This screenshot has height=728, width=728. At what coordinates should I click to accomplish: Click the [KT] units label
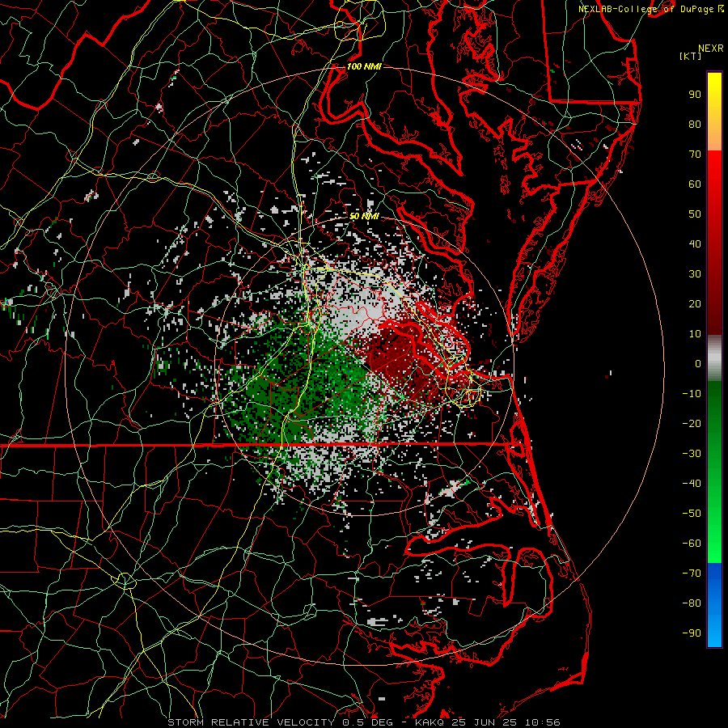pos(691,56)
